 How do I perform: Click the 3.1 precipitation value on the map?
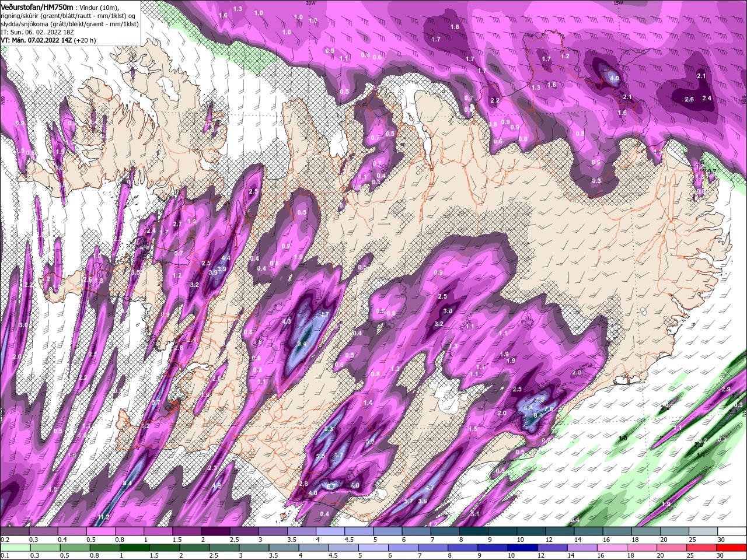click(x=475, y=514)
